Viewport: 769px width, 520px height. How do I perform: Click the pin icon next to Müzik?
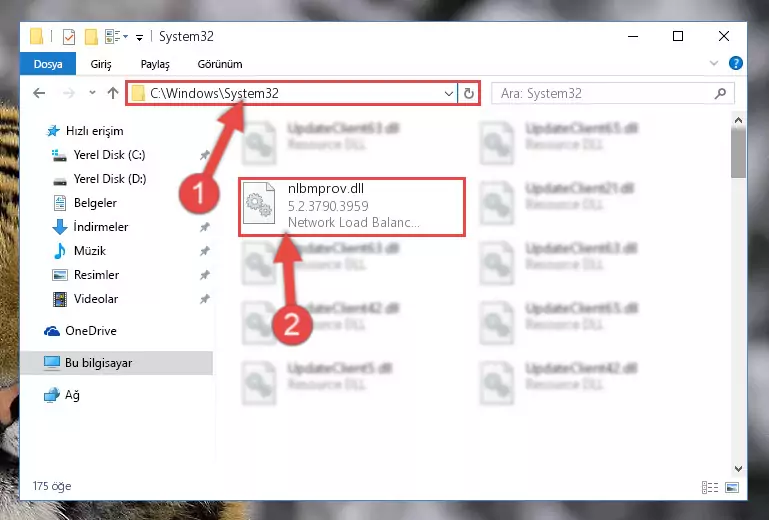pos(205,251)
